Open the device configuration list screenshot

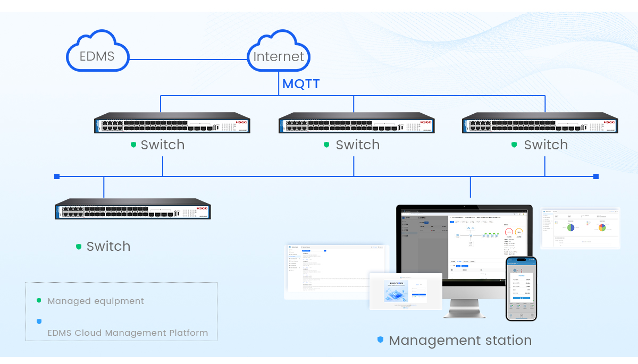(336, 271)
